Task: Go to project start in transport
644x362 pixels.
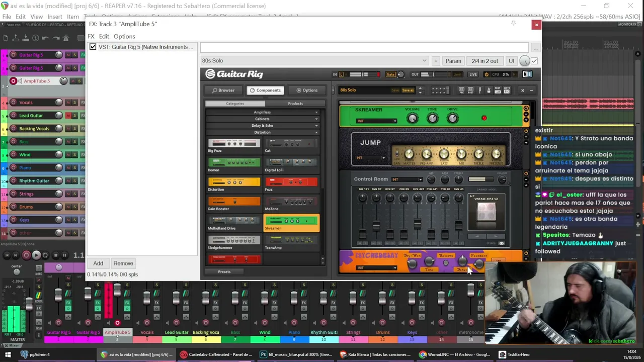Action: point(7,255)
